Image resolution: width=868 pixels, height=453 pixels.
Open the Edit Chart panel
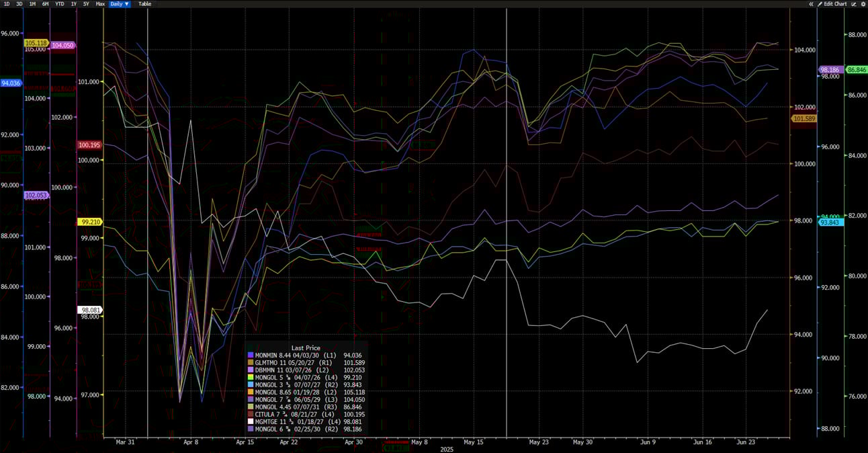tap(835, 4)
